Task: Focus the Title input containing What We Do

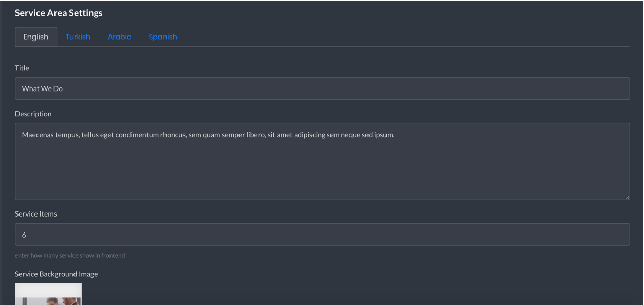Action: 322,88
